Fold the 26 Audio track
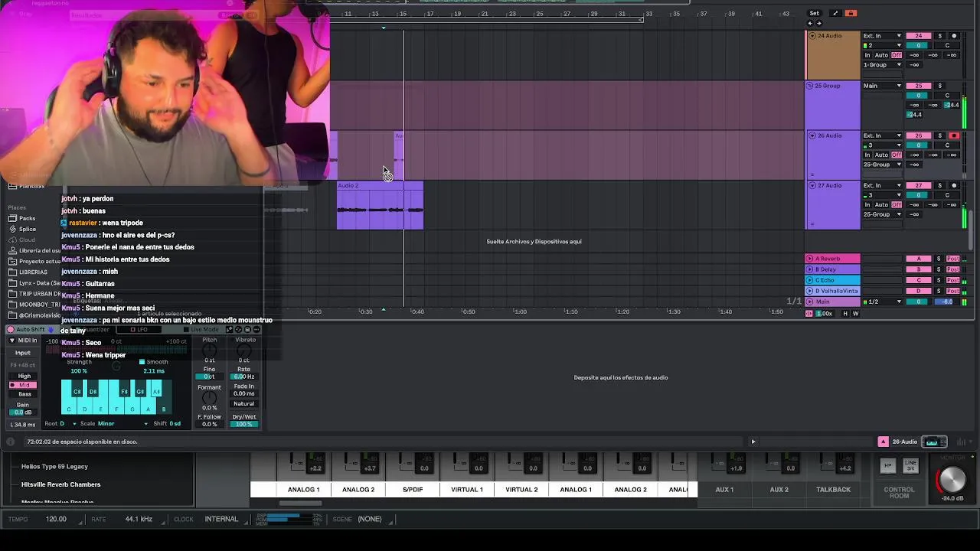The image size is (980, 551). [x=812, y=135]
